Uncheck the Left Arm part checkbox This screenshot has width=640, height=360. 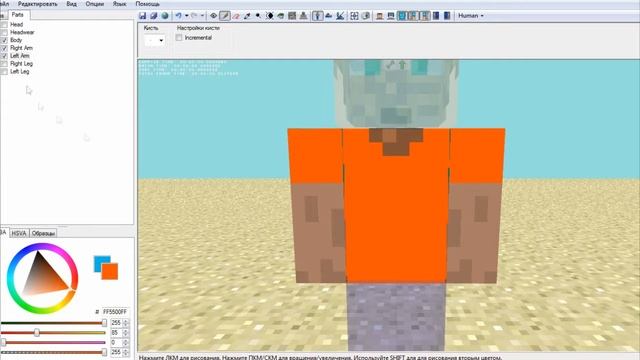point(4,56)
